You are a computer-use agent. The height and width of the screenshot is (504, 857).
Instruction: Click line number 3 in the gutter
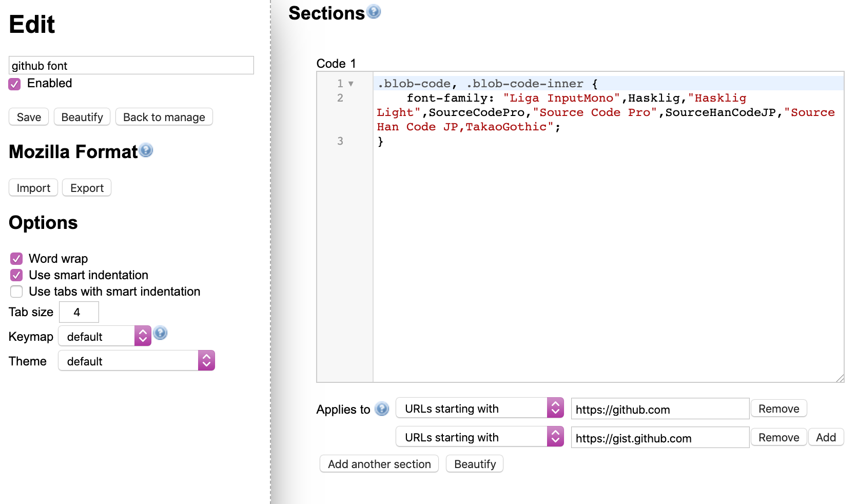(340, 141)
